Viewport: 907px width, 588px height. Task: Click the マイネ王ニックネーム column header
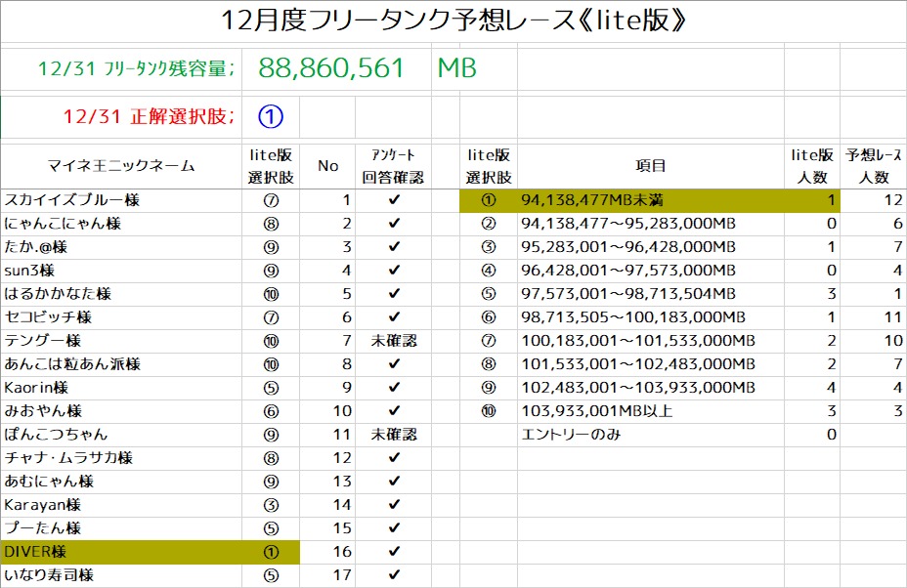coord(121,166)
